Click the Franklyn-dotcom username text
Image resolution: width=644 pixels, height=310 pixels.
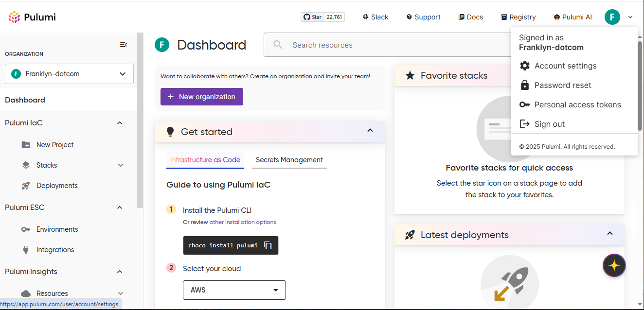coord(551,48)
